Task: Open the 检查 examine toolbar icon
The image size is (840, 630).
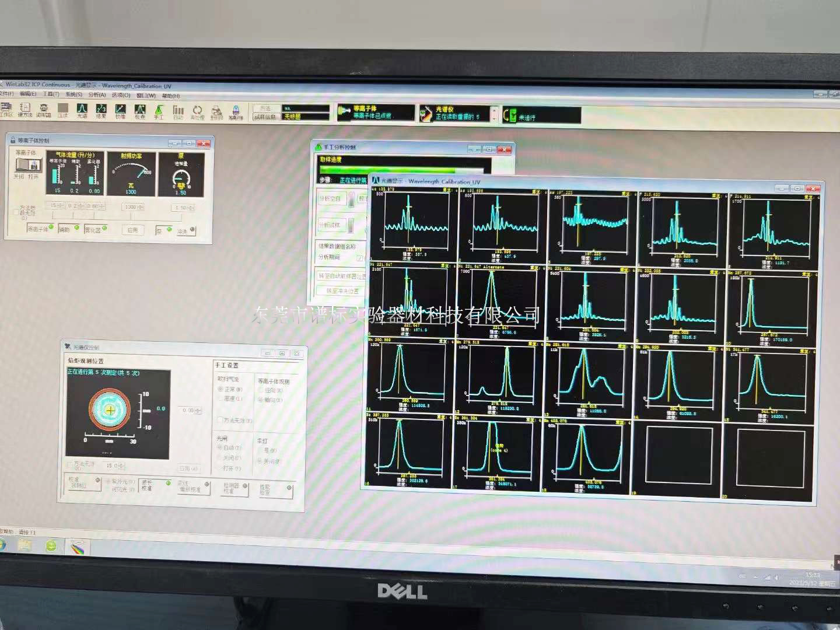Action: click(x=140, y=110)
